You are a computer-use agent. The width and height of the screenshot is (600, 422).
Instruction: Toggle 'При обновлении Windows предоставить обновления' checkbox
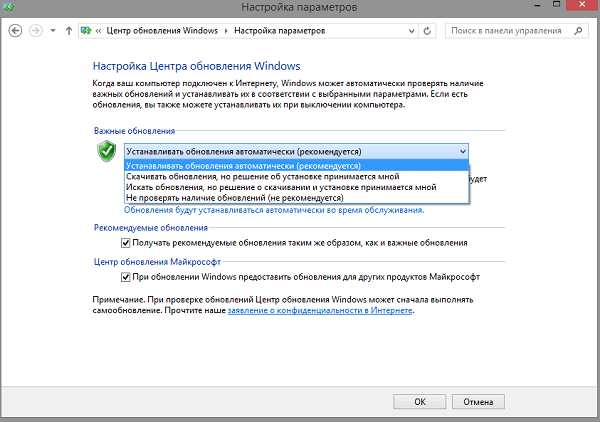point(126,277)
